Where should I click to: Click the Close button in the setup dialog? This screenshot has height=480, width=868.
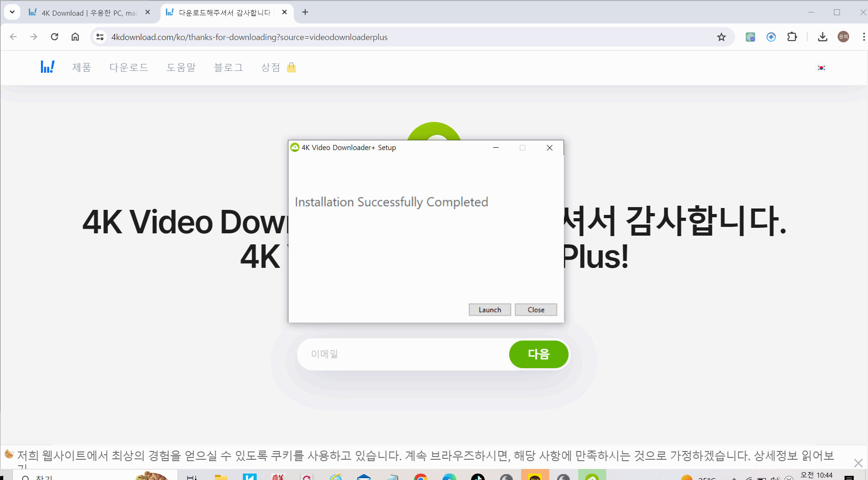tap(536, 310)
